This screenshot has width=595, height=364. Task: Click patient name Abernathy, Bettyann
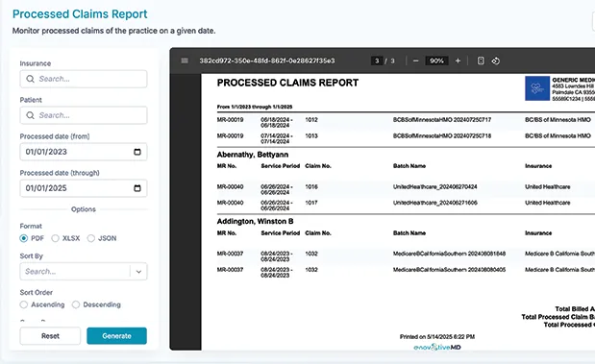coord(253,155)
